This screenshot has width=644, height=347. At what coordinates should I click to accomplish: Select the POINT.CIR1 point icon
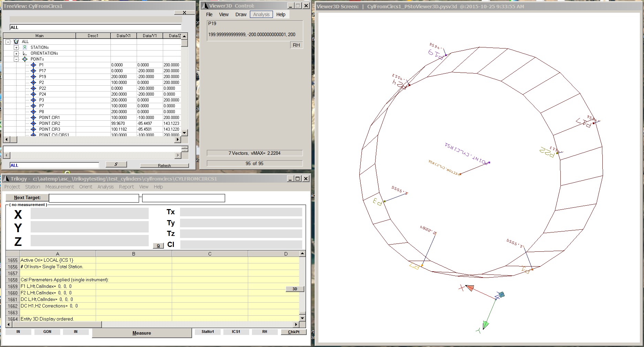(33, 118)
